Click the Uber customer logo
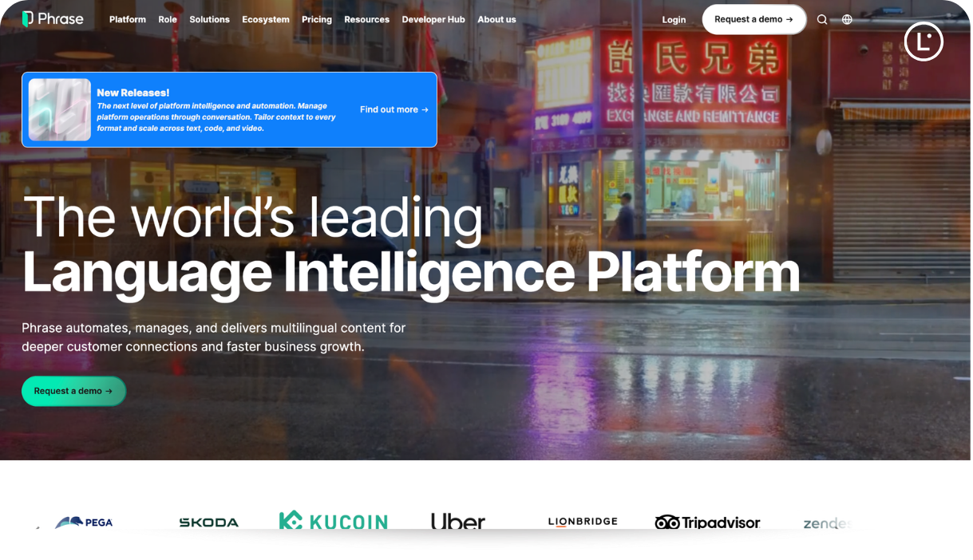973x560 pixels. (458, 522)
